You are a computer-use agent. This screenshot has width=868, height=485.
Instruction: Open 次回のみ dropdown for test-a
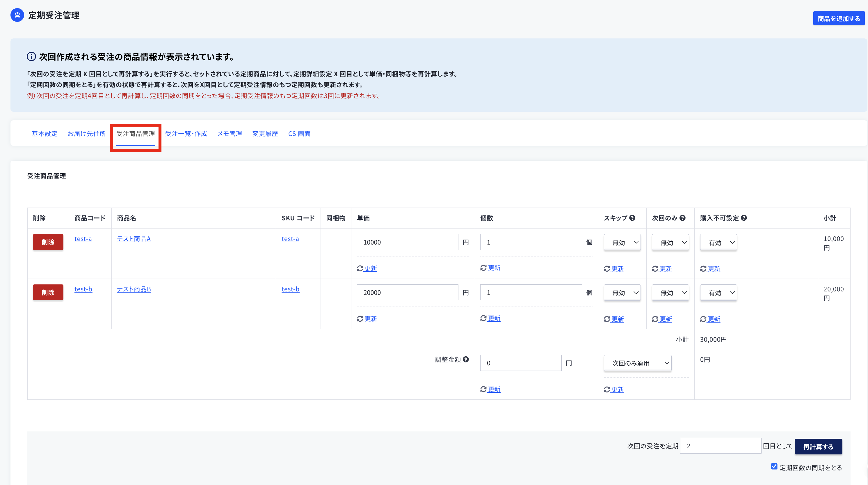click(x=670, y=242)
